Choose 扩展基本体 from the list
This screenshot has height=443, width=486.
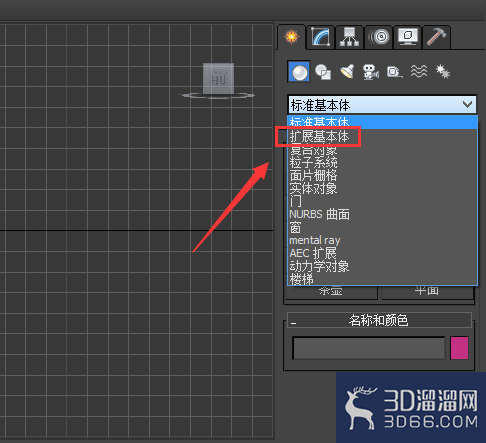382,136
